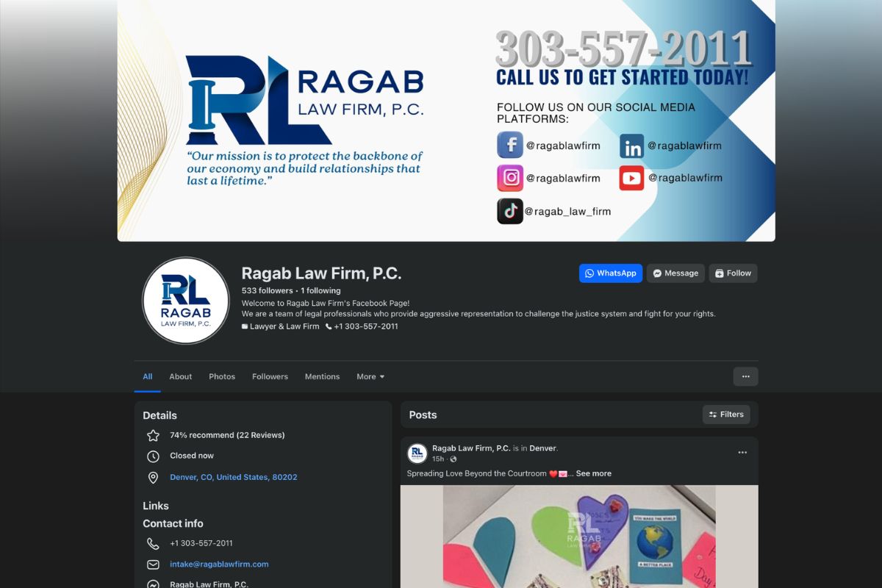This screenshot has width=882, height=588.
Task: Open the TikTok icon beside @ragab_law_firm
Action: [x=509, y=211]
